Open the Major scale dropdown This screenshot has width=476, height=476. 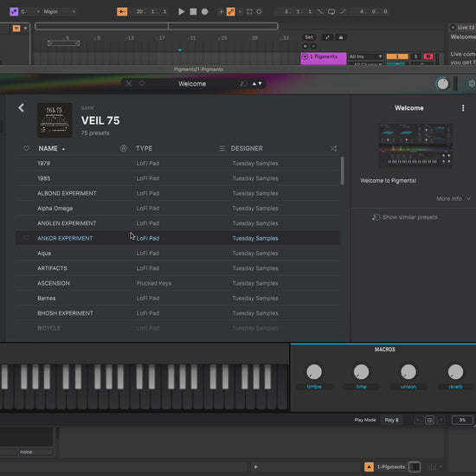click(59, 11)
